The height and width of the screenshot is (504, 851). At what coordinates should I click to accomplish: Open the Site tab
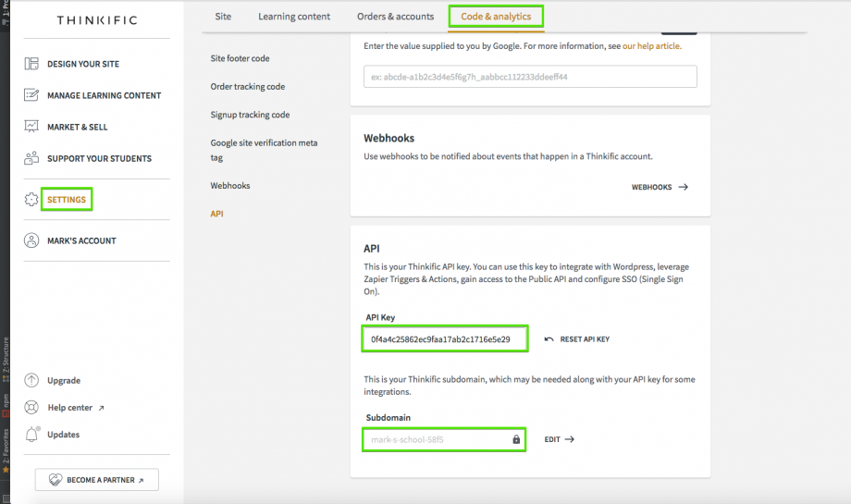coord(223,17)
